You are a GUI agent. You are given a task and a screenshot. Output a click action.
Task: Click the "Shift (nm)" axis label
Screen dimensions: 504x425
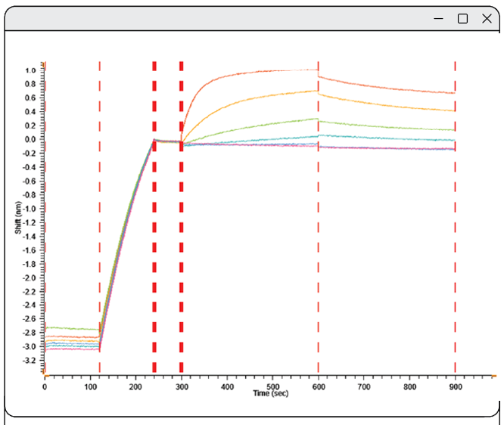(17, 219)
